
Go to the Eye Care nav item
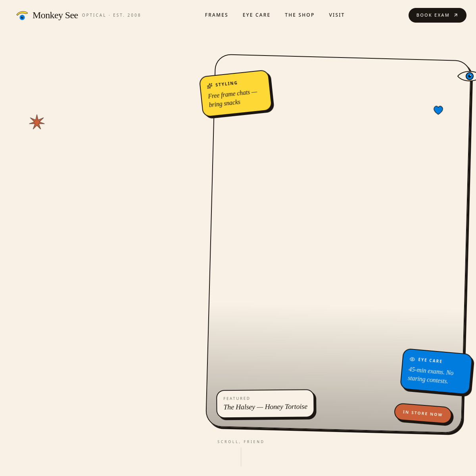257,15
